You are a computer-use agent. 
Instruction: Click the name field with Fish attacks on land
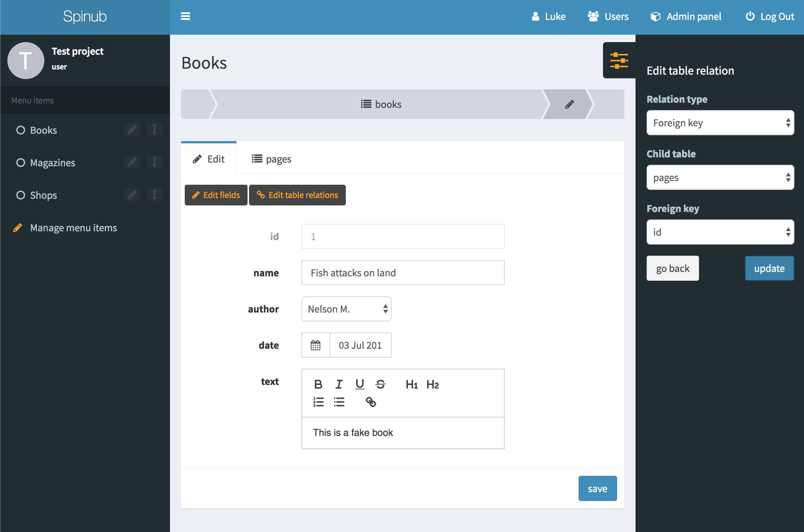403,273
